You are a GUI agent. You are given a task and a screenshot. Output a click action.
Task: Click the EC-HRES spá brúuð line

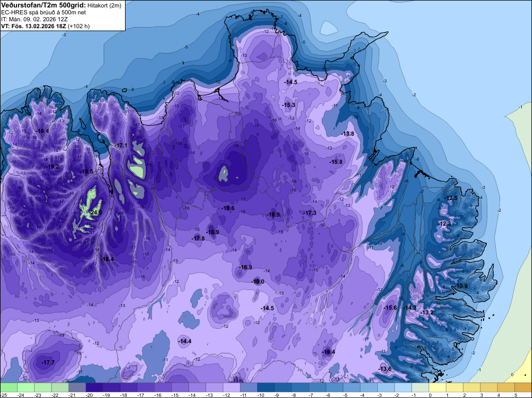click(x=44, y=13)
